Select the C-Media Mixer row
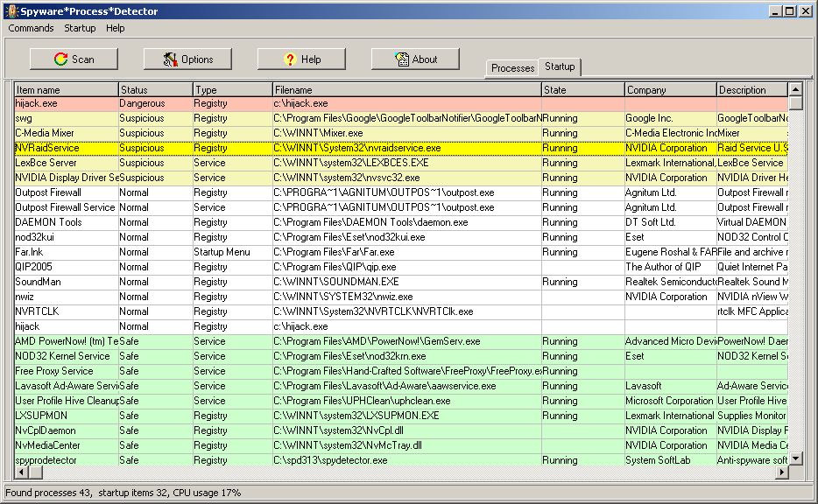The width and height of the screenshot is (818, 504). (x=400, y=133)
